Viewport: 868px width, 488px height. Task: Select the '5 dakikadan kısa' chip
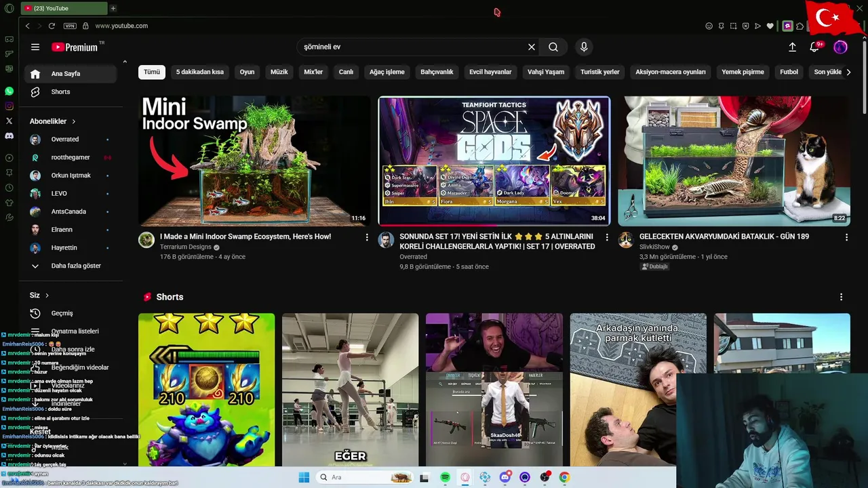pyautogui.click(x=200, y=72)
